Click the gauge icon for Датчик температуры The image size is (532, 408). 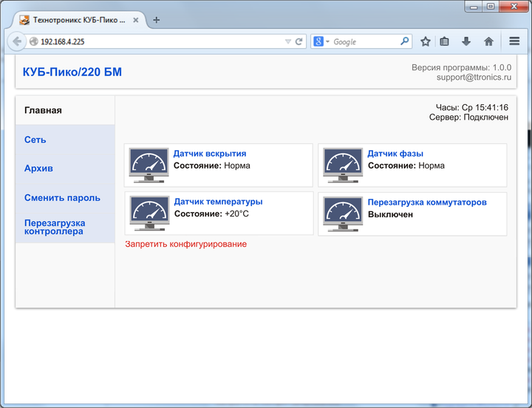[x=149, y=214]
